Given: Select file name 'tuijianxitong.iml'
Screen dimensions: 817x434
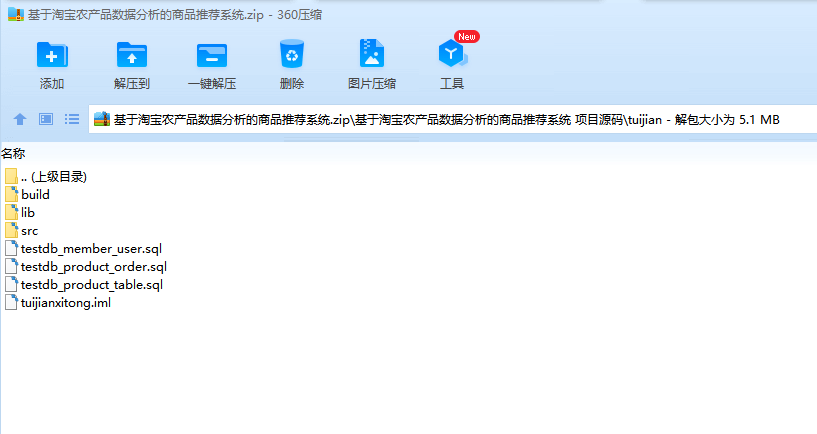Looking at the screenshot, I should tap(66, 303).
